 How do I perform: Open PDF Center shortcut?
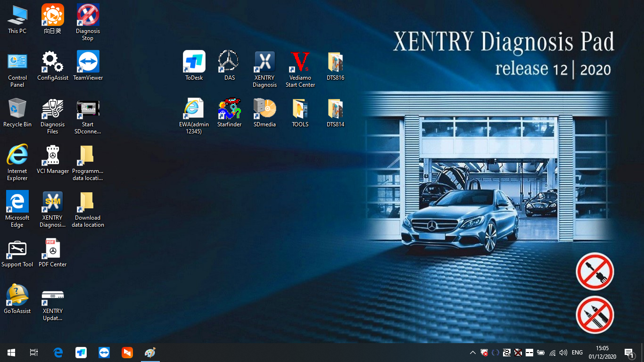52,253
